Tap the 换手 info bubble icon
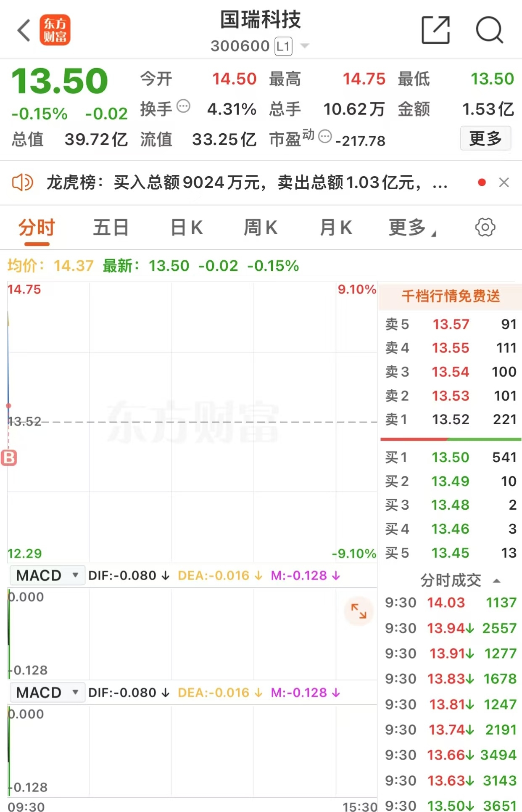This screenshot has width=522, height=812. pos(183,106)
